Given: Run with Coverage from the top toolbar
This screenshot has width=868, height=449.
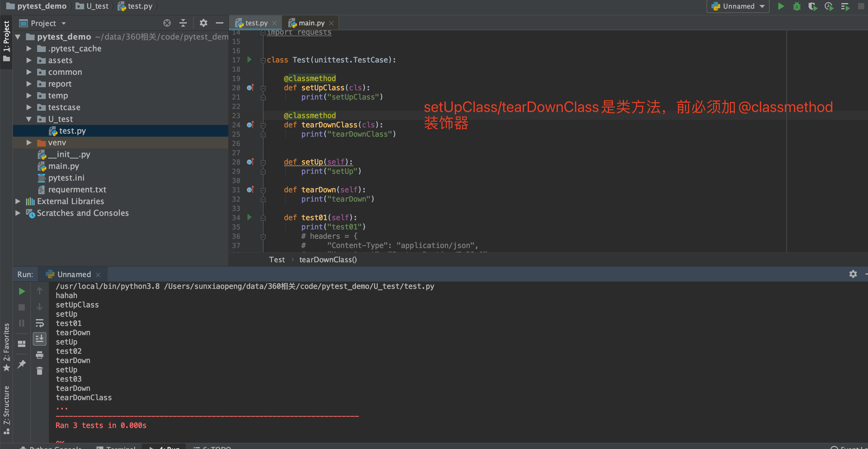Looking at the screenshot, I should (x=812, y=6).
